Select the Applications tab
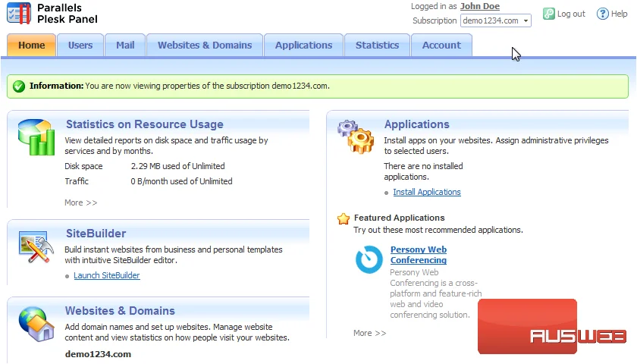This screenshot has width=637, height=364. pos(303,45)
